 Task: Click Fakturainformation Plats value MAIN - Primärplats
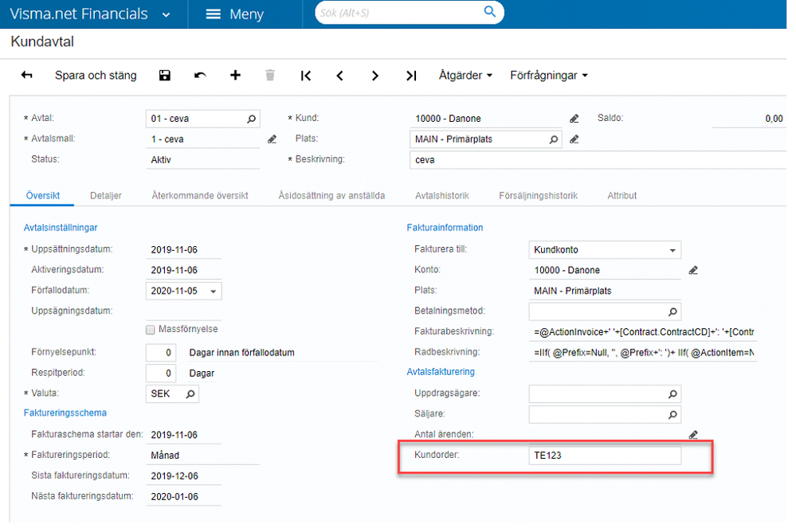click(x=573, y=291)
